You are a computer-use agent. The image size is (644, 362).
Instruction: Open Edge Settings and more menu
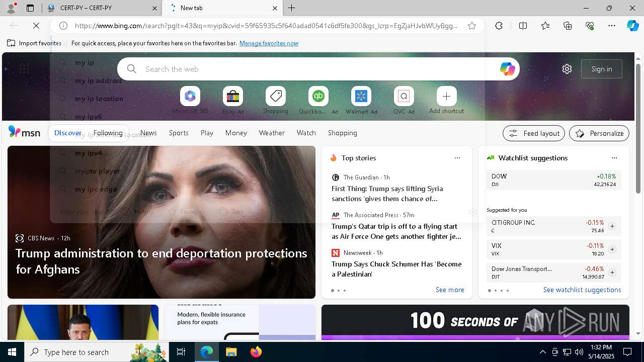tap(612, 26)
